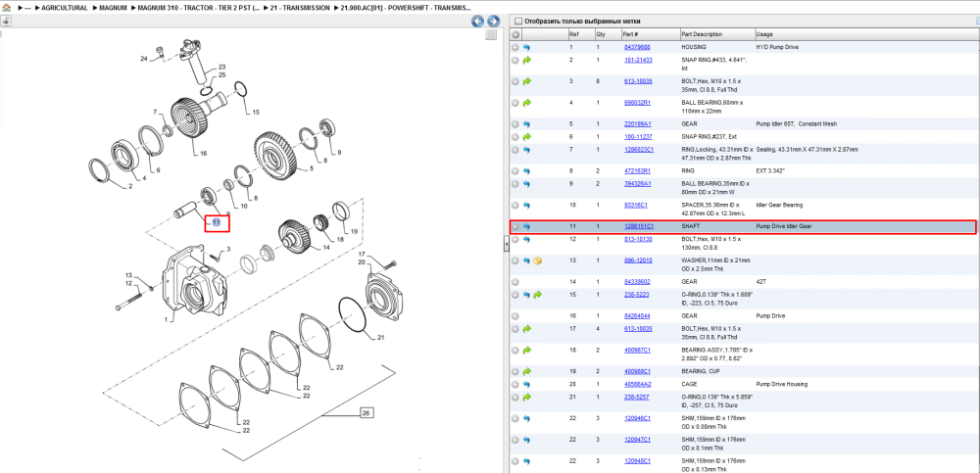The height and width of the screenshot is (473, 980).
Task: Click blue arrow icon for GEAR 220199A1
Action: 527,123
